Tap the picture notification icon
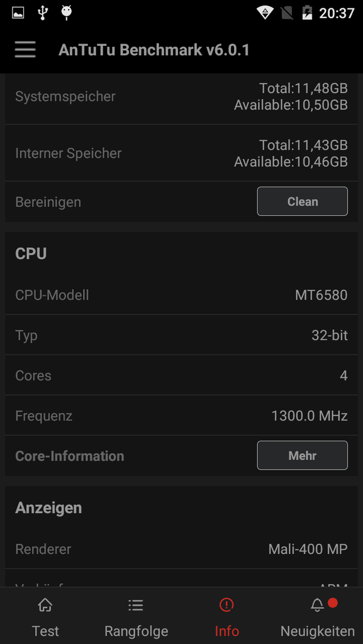 [x=18, y=13]
